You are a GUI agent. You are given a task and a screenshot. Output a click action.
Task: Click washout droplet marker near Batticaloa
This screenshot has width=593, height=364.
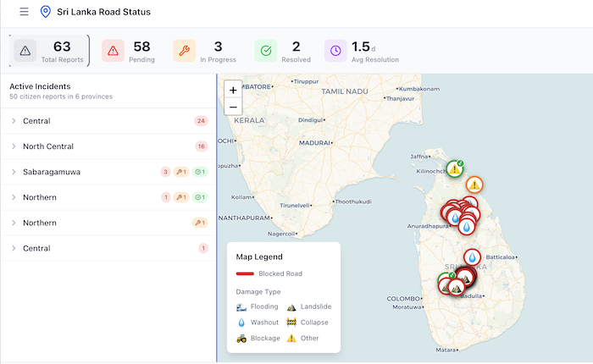tap(472, 257)
